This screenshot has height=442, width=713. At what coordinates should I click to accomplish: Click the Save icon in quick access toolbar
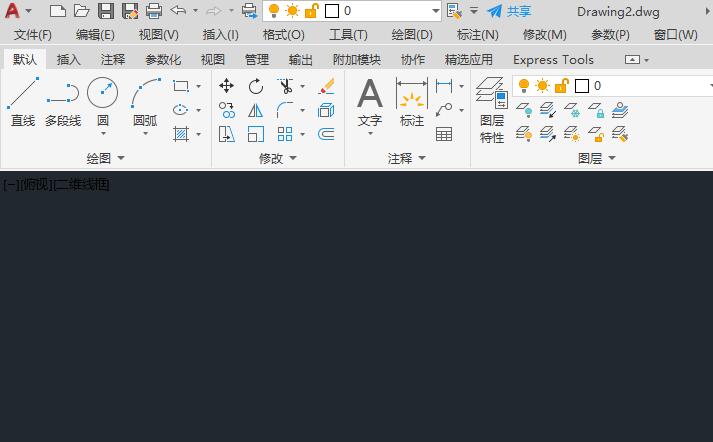click(x=106, y=10)
